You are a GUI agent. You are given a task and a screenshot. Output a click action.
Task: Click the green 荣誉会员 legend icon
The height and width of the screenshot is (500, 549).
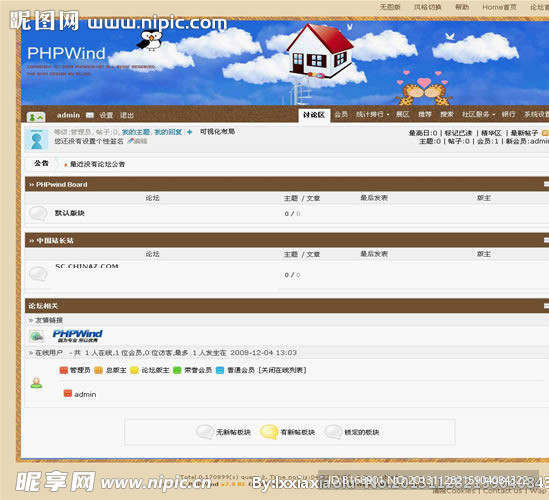pyautogui.click(x=177, y=370)
